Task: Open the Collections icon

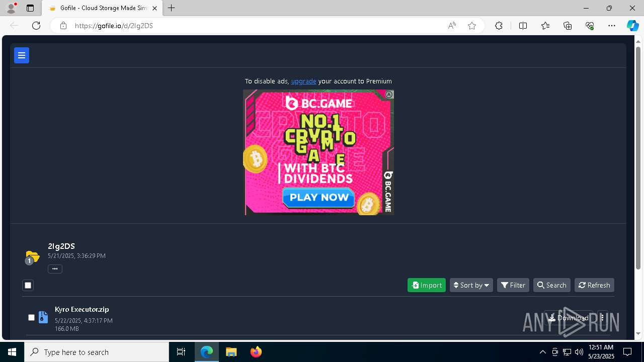Action: pos(568,26)
